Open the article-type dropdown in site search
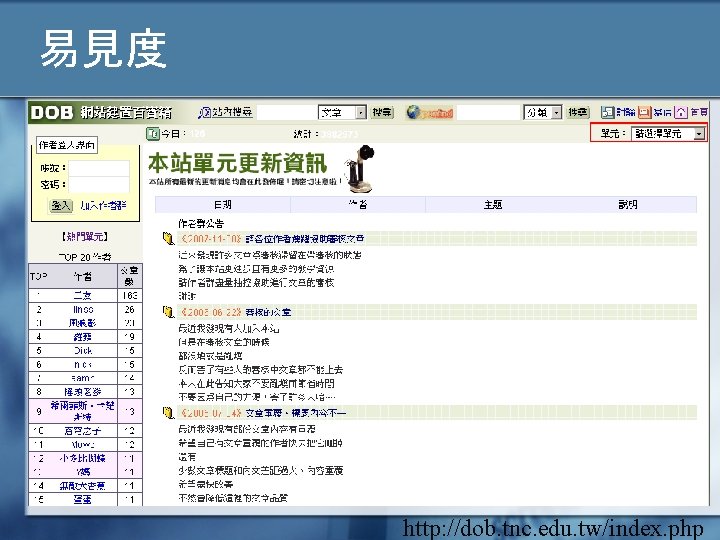 [343, 112]
